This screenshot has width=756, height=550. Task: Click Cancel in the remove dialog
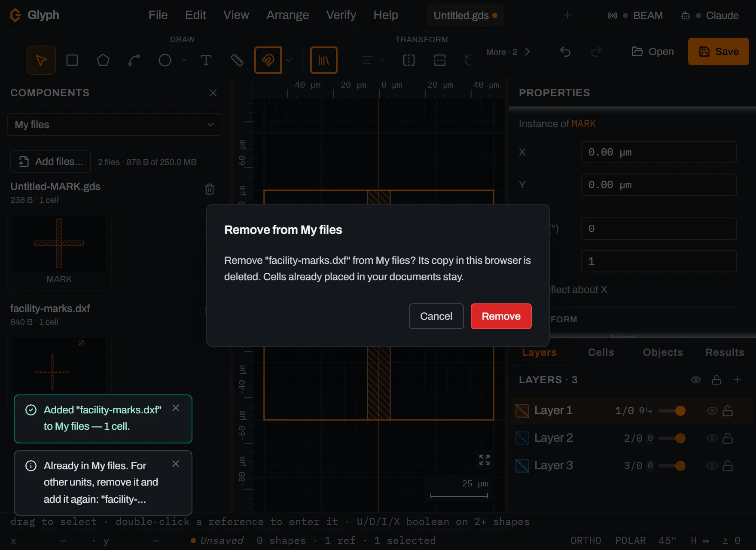(436, 316)
